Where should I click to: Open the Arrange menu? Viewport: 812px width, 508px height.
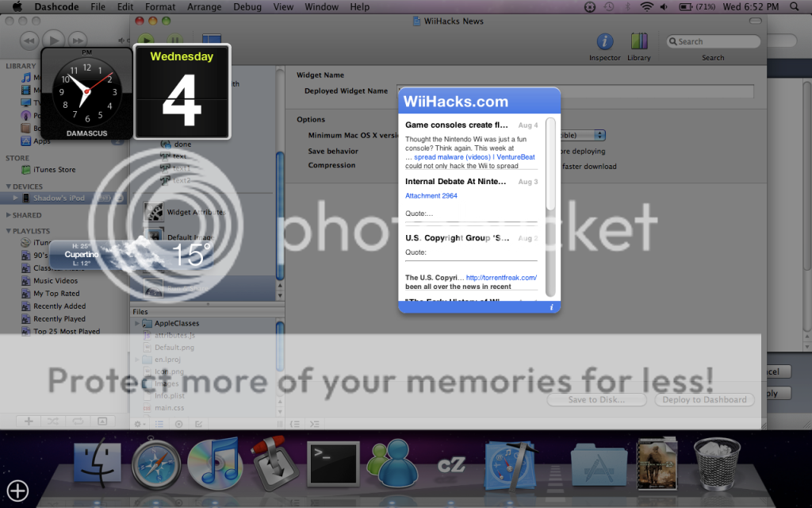204,6
